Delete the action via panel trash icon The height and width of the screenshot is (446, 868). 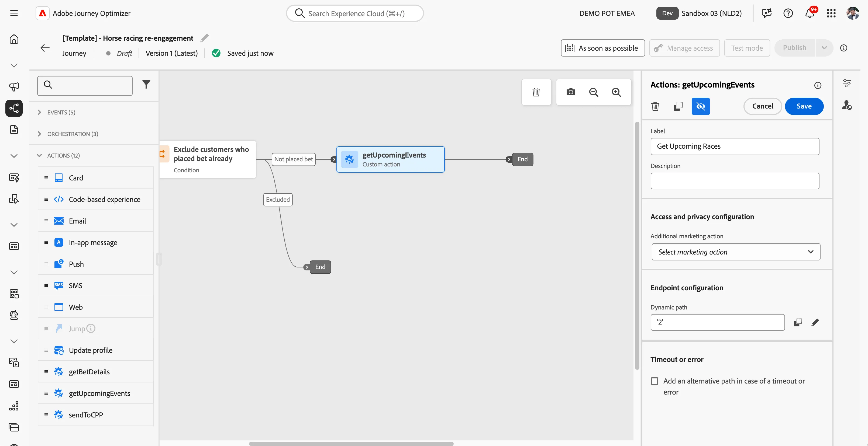(x=655, y=106)
